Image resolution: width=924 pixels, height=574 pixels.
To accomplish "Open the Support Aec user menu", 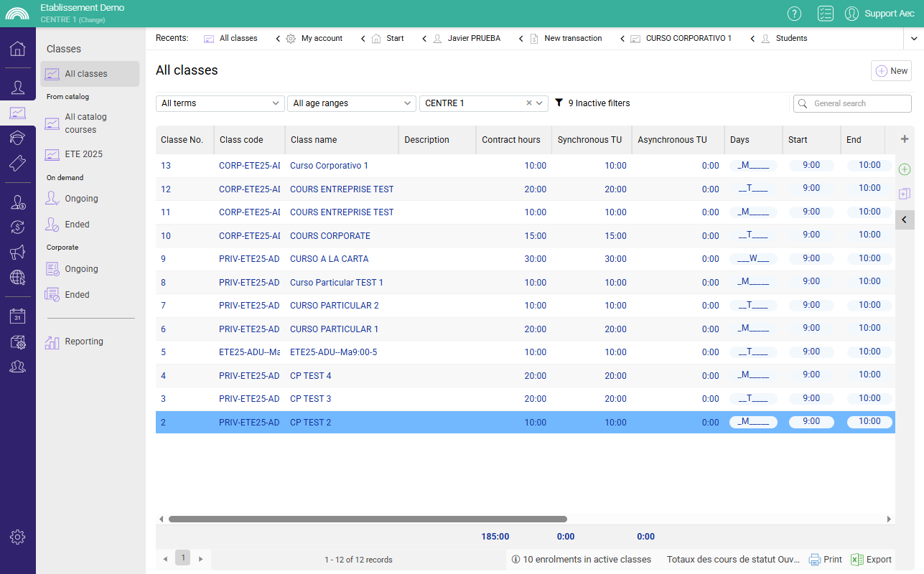I will [x=879, y=14].
